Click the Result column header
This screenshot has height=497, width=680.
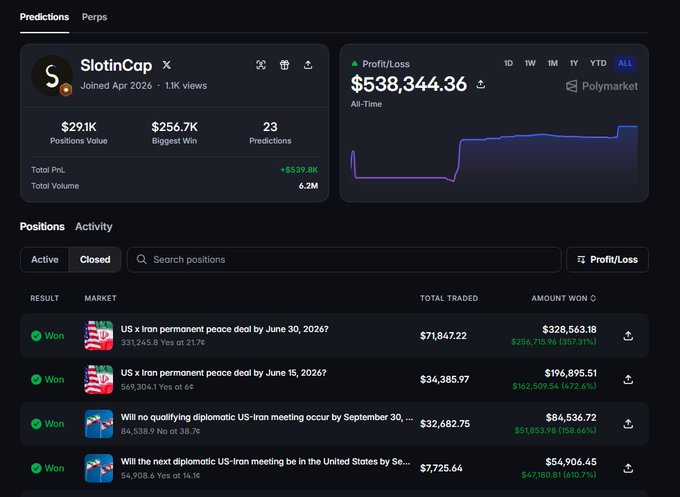pos(44,298)
